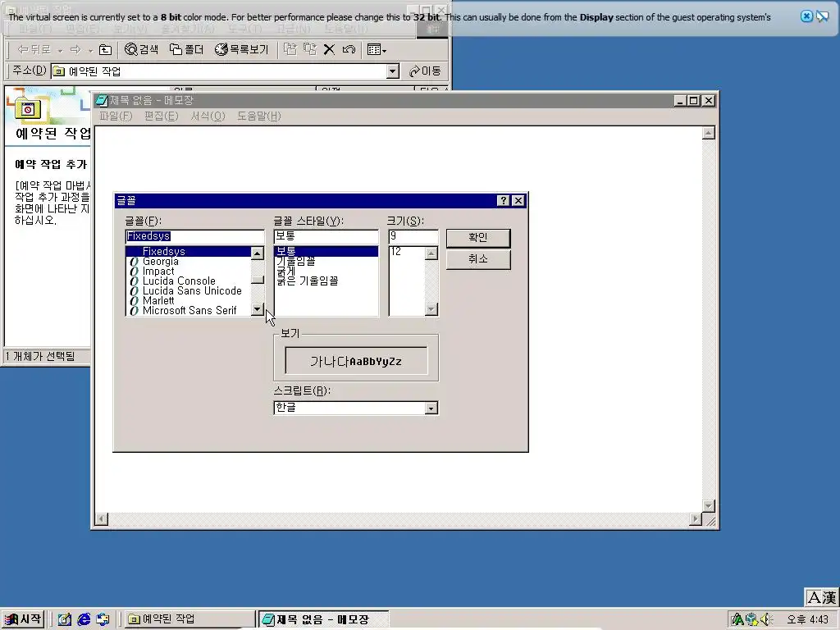Expand the Back button history arrow
The width and height of the screenshot is (840, 630).
[60, 50]
